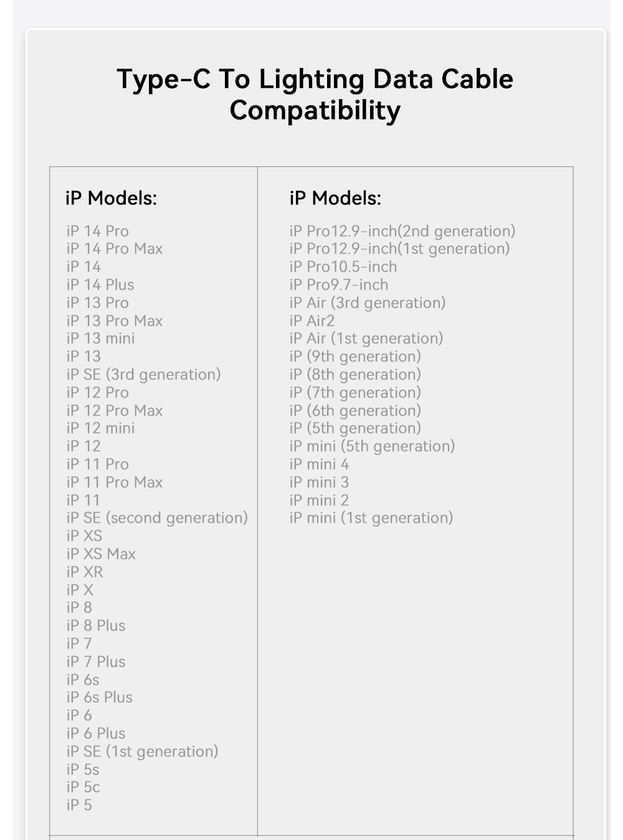Select iP SE (3rd generation) entry
Viewport: 623px width, 840px height.
[143, 375]
